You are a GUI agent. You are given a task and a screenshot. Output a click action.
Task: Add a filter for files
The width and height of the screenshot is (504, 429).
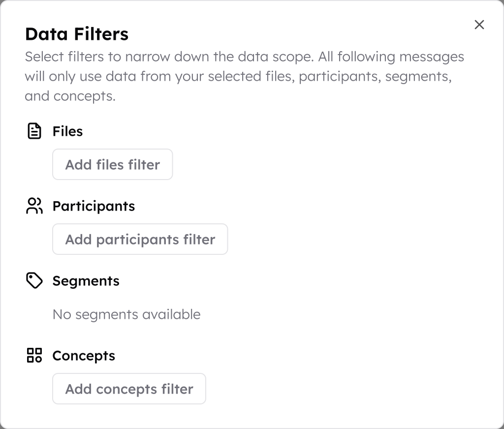click(x=113, y=164)
